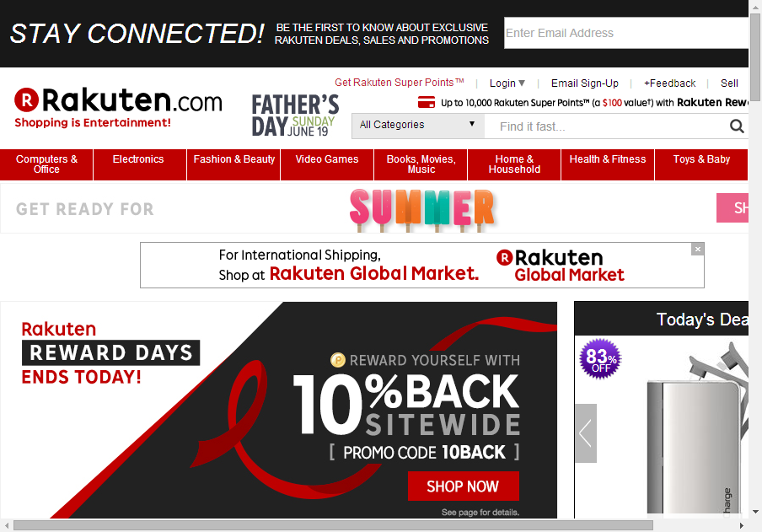Image resolution: width=762 pixels, height=532 pixels.
Task: Click the Rakuten Global Market logo
Action: pyautogui.click(x=560, y=266)
